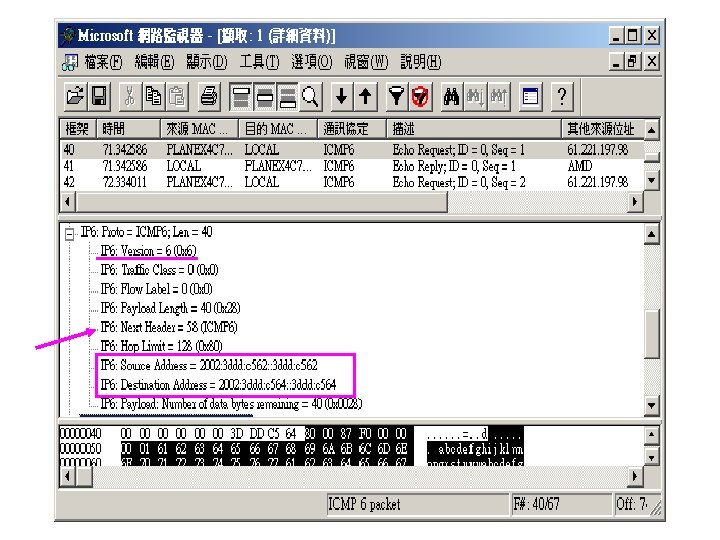Open the 選項(O) menu
This screenshot has width=720, height=540.
[312, 62]
